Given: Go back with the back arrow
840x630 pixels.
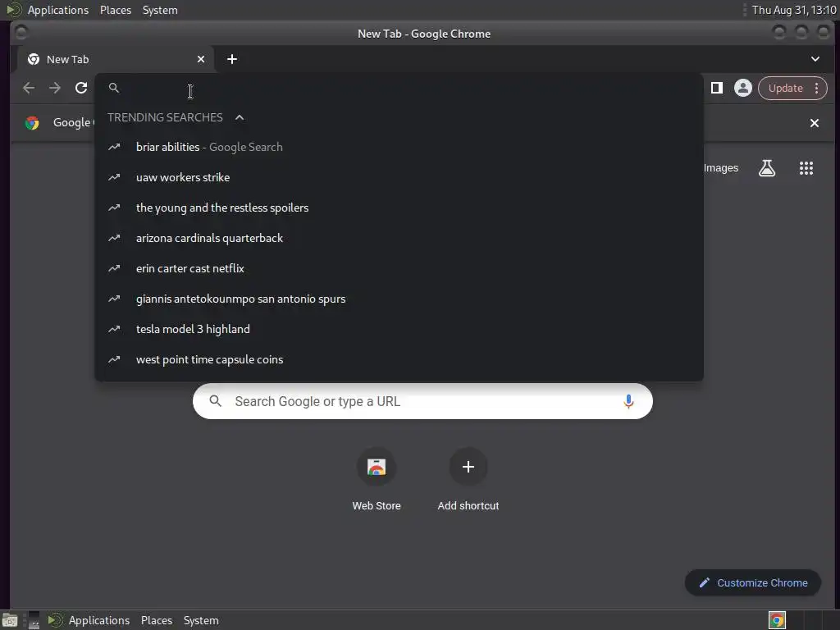Looking at the screenshot, I should point(29,88).
